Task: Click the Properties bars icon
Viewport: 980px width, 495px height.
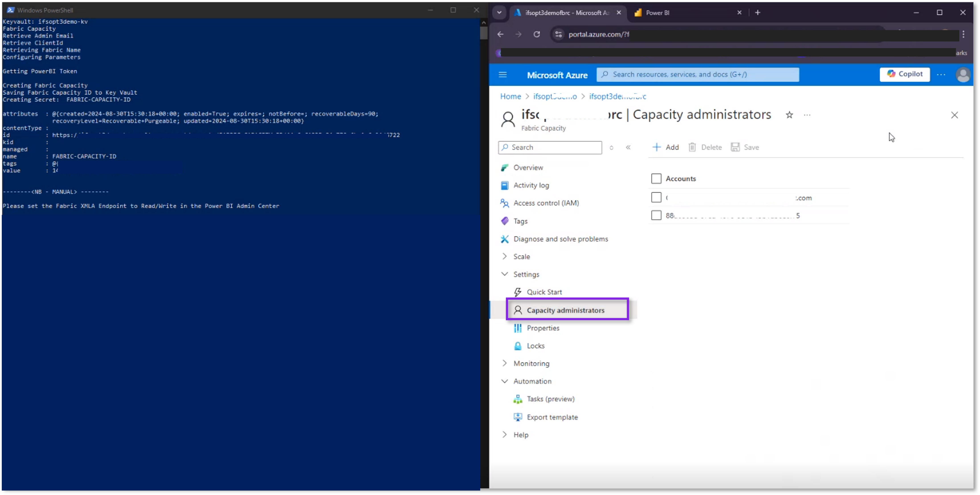Action: coord(517,328)
